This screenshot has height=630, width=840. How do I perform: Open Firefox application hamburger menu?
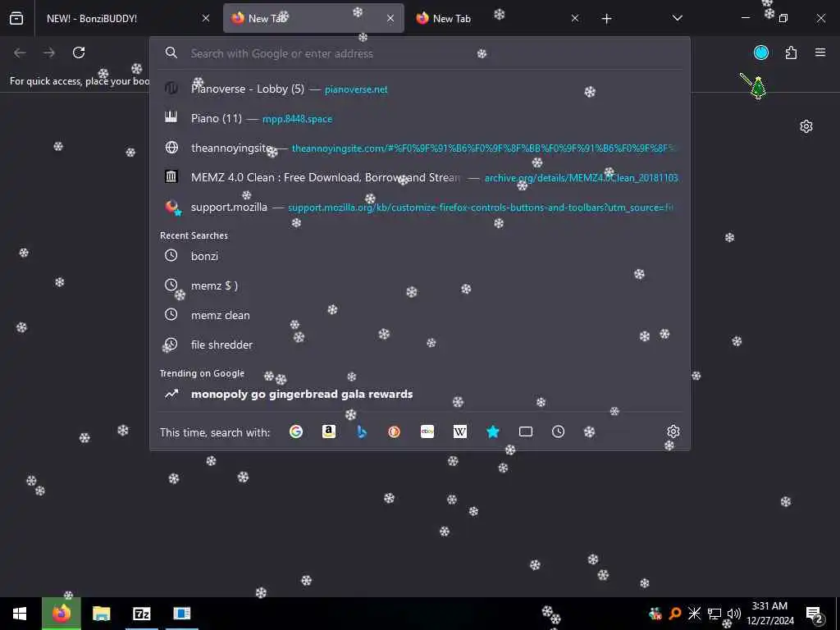click(x=820, y=52)
